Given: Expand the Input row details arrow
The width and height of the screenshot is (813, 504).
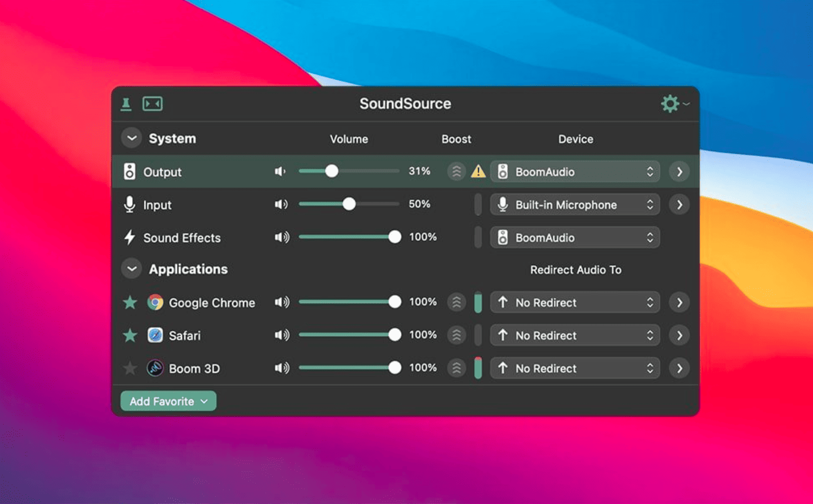Looking at the screenshot, I should point(679,205).
